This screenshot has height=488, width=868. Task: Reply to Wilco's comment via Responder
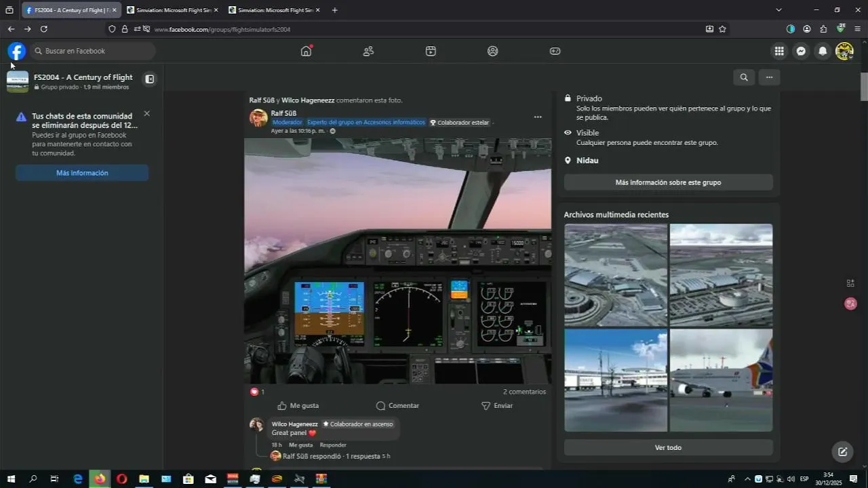point(333,445)
